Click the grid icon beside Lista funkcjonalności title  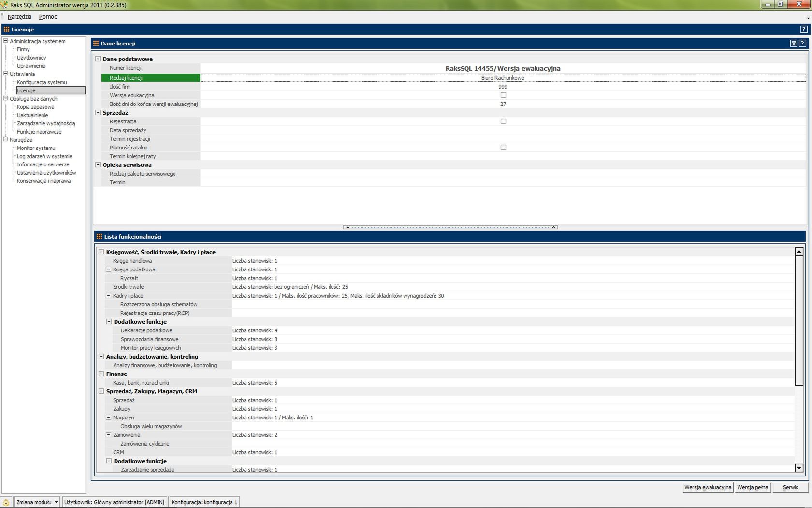coord(99,237)
